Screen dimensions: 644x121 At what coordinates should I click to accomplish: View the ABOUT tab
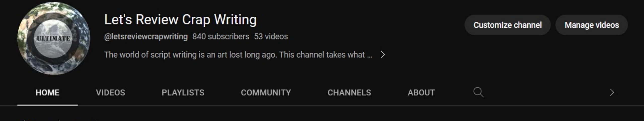421,93
